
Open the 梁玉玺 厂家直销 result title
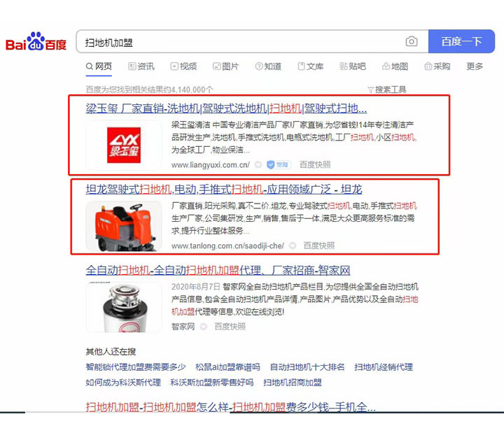coord(226,108)
